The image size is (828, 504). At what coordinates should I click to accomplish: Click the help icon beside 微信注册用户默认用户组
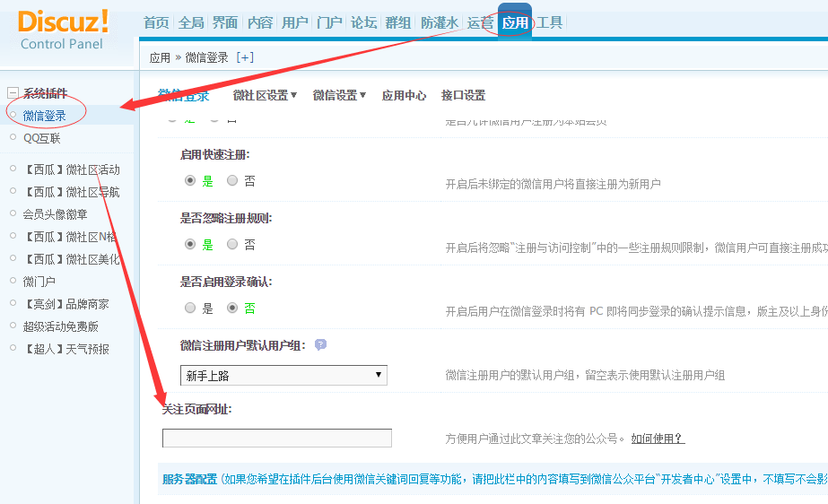[320, 345]
